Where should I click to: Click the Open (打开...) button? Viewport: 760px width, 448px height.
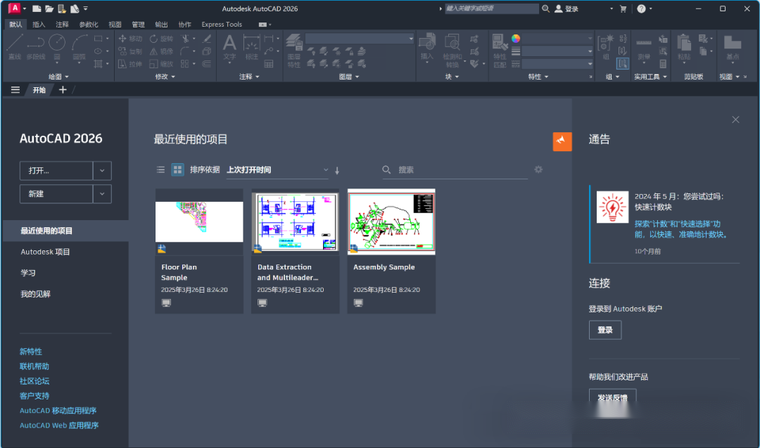point(56,171)
